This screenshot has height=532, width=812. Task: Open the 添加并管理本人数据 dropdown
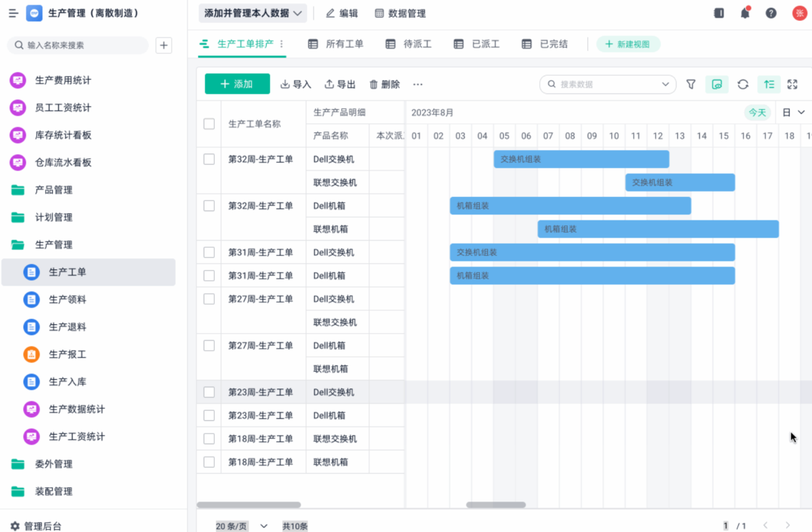251,12
